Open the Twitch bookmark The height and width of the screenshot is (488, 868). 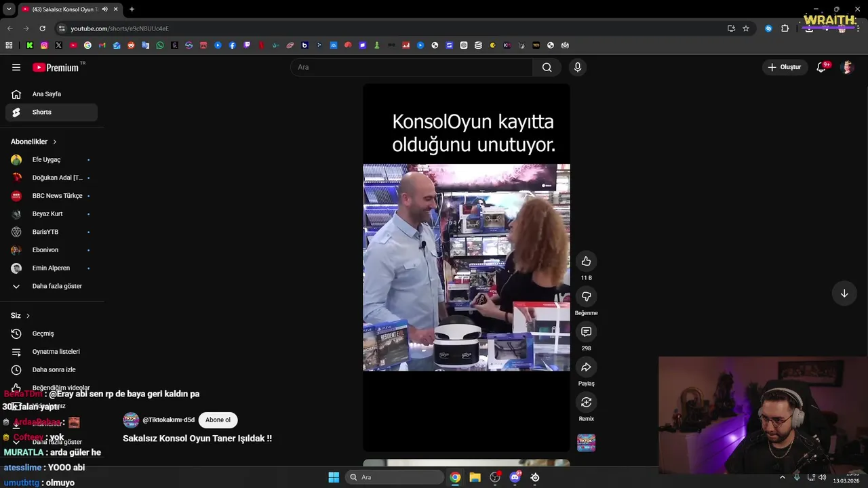point(247,45)
